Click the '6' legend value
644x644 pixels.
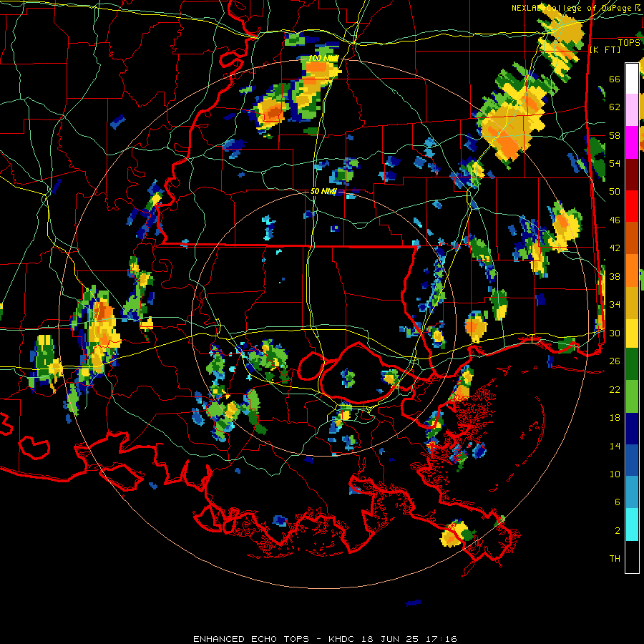coord(618,502)
